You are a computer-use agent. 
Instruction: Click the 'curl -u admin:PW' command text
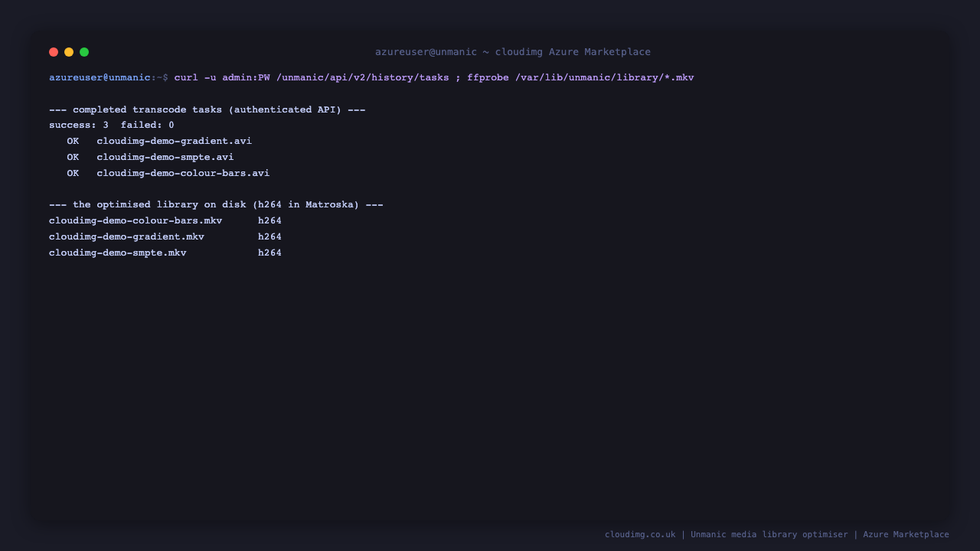(x=222, y=77)
